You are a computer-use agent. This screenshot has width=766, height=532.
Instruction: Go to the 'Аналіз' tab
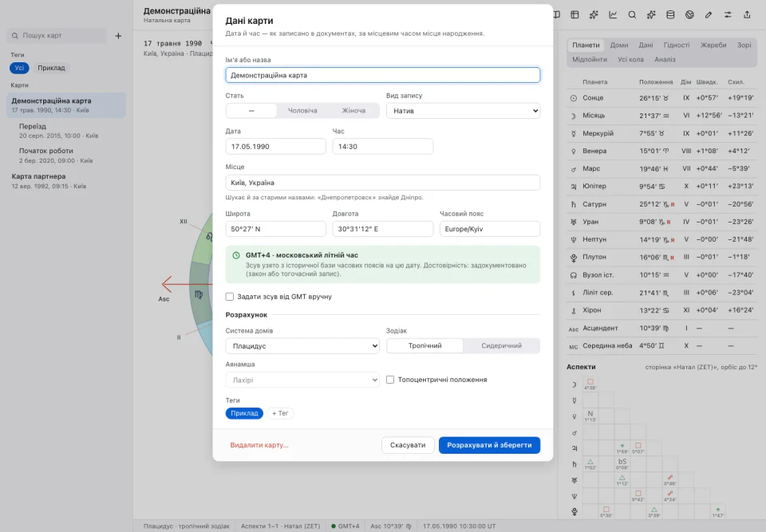coord(665,59)
